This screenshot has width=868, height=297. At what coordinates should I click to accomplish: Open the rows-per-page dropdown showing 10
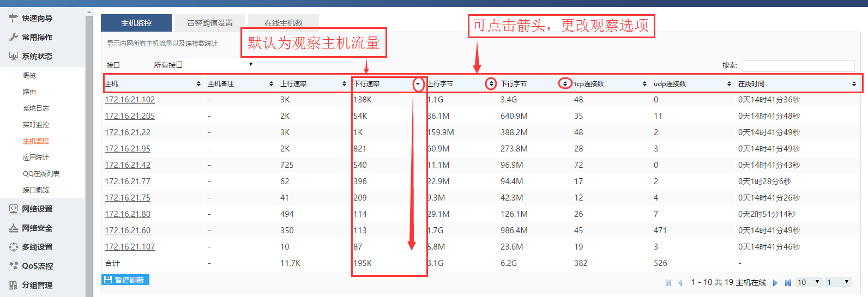pos(808,282)
